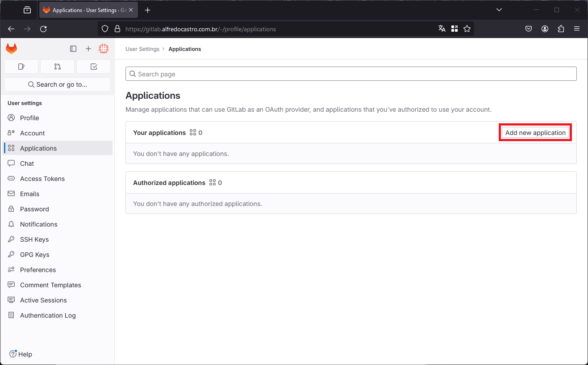Open the extensions puzzle icon
Viewport: 588px width, 365px height.
561,29
